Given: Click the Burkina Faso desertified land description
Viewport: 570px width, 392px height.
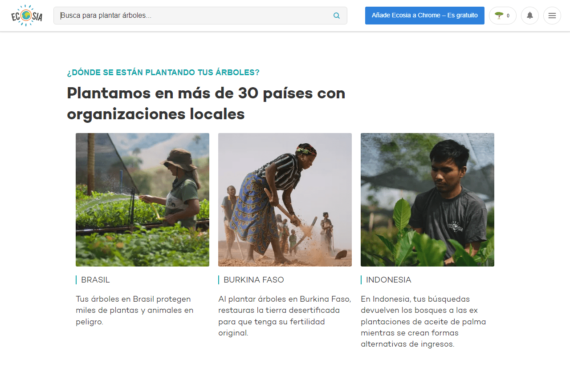Looking at the screenshot, I should coord(285,316).
